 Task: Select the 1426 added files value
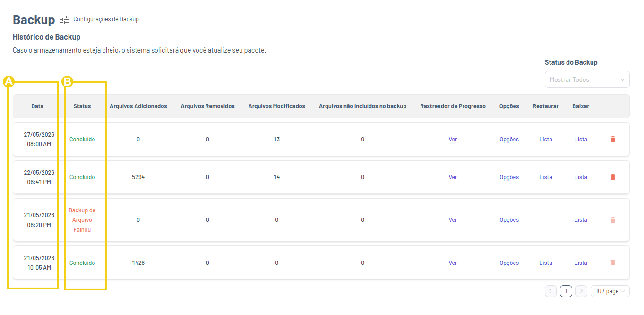tap(138, 263)
